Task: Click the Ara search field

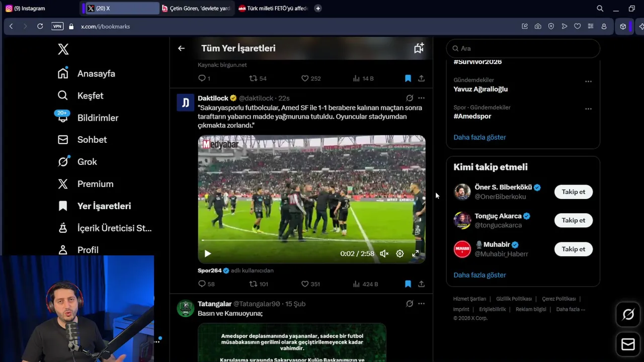Action: click(523, 48)
